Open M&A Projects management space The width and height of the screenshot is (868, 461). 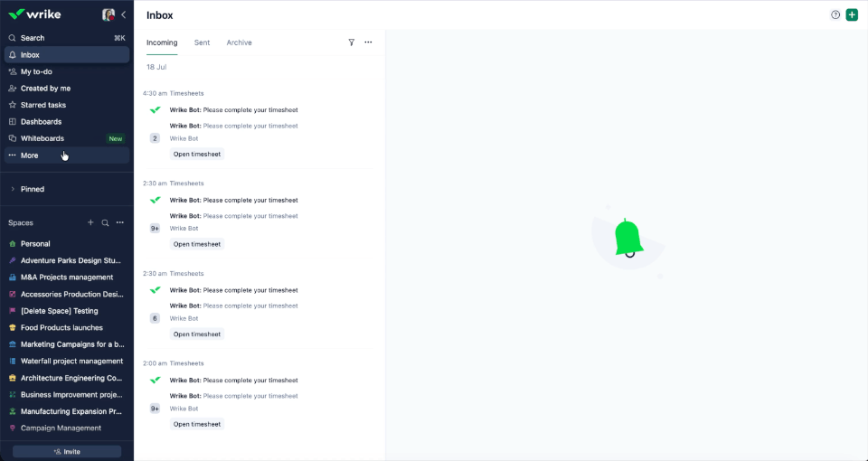[x=67, y=278]
